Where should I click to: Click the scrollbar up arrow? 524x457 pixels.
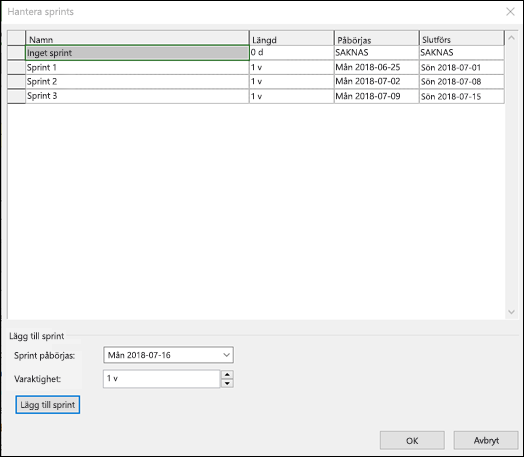pos(511,38)
